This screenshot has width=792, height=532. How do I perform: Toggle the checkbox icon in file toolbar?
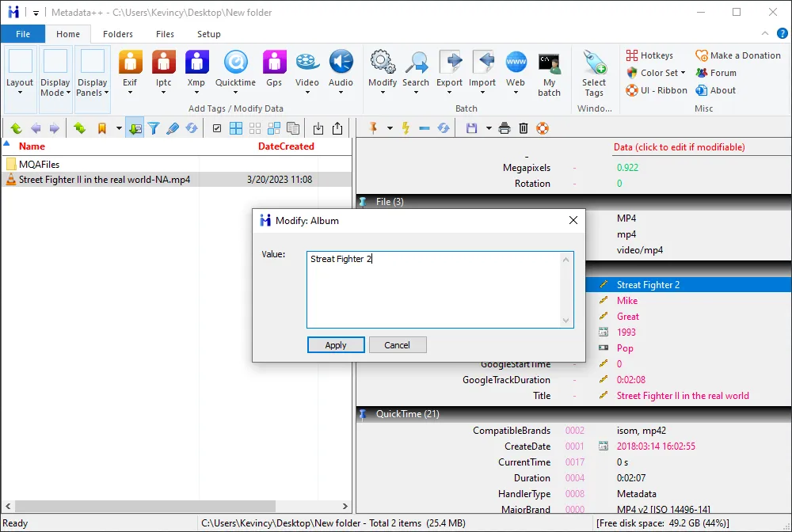click(217, 128)
